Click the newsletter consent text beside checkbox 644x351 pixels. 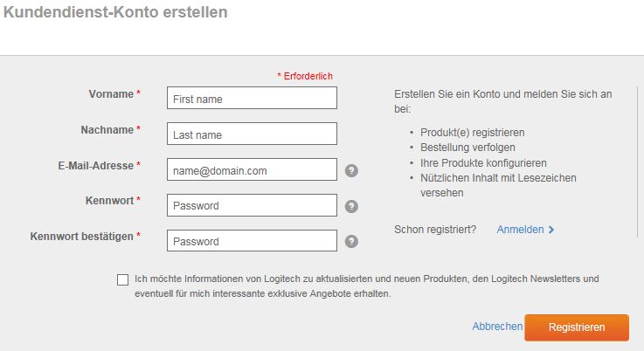pos(366,286)
